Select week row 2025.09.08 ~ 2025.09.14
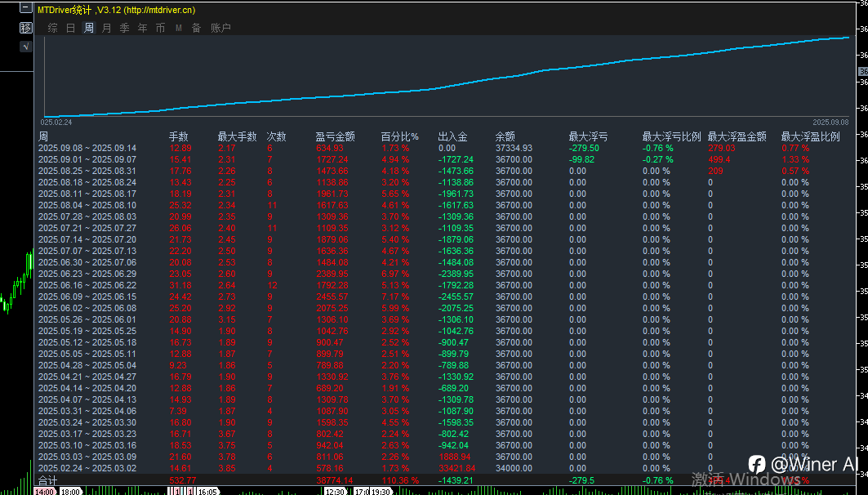 tap(87, 148)
